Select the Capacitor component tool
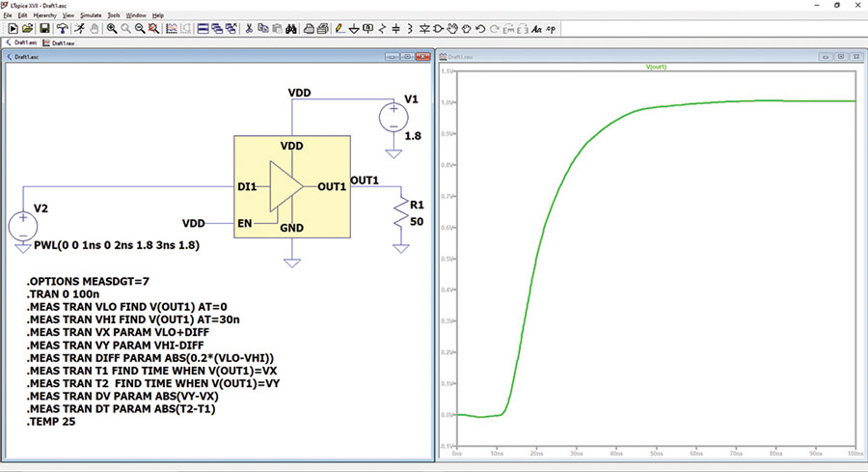 [395, 29]
